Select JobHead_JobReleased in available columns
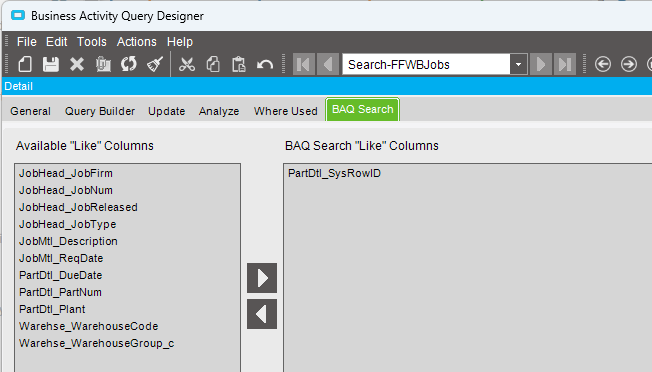Viewport: 652px width, 372px height. point(78,207)
